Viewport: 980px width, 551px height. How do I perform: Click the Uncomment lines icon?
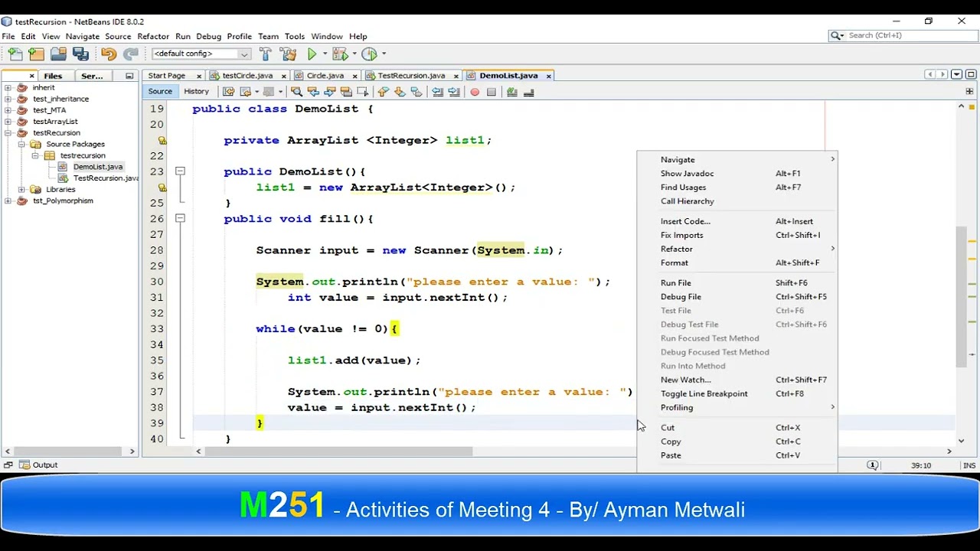[529, 92]
